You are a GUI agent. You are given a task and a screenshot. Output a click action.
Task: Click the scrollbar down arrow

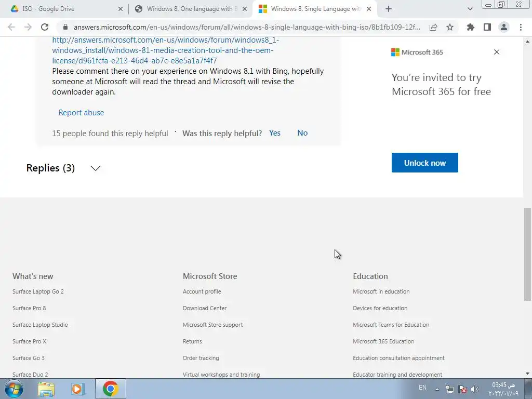click(527, 374)
